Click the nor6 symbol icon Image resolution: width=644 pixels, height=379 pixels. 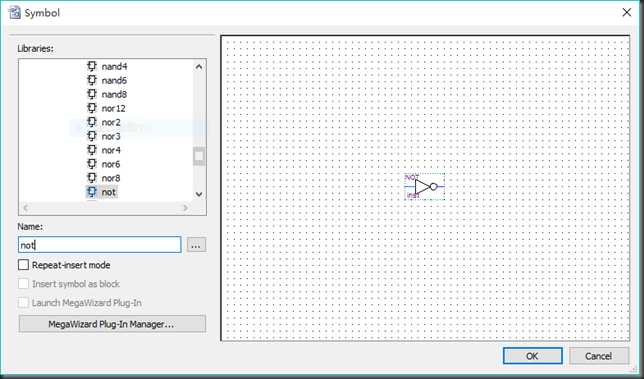pyautogui.click(x=92, y=164)
